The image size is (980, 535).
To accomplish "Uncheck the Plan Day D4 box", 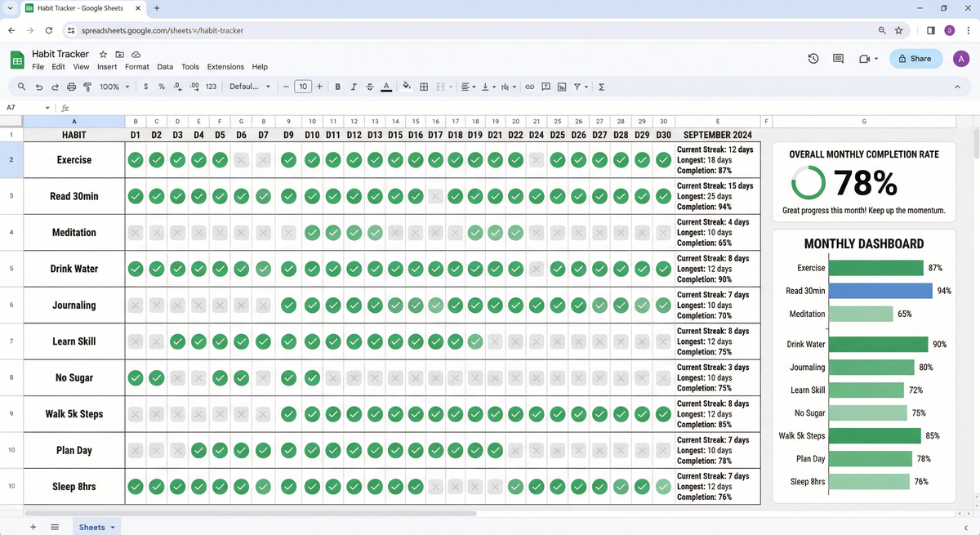I will pyautogui.click(x=198, y=450).
